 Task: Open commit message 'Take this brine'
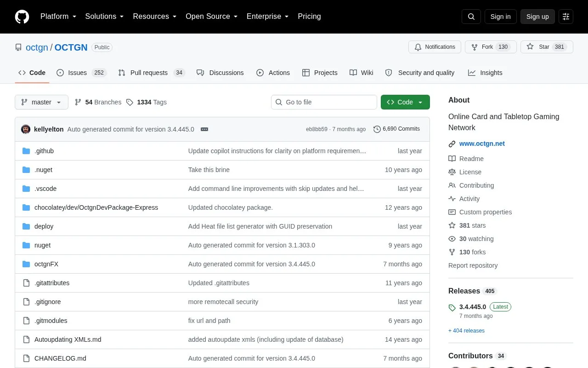[x=209, y=170]
